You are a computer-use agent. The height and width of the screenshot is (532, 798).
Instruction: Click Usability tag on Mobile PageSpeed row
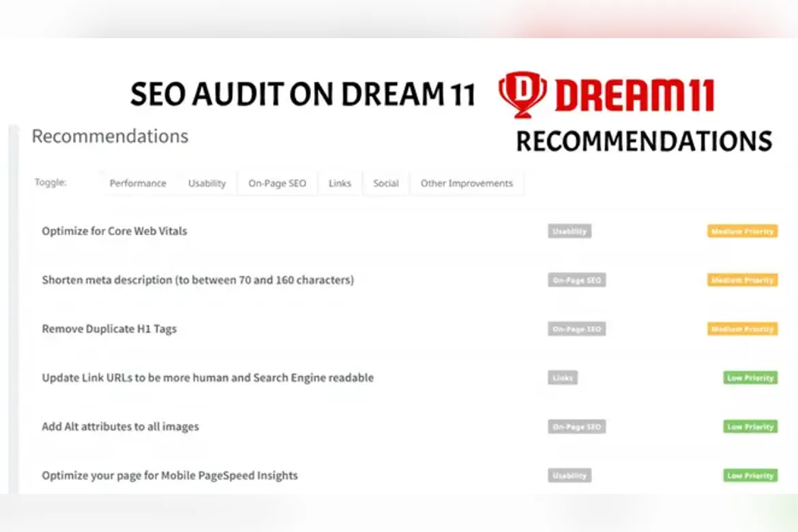570,475
